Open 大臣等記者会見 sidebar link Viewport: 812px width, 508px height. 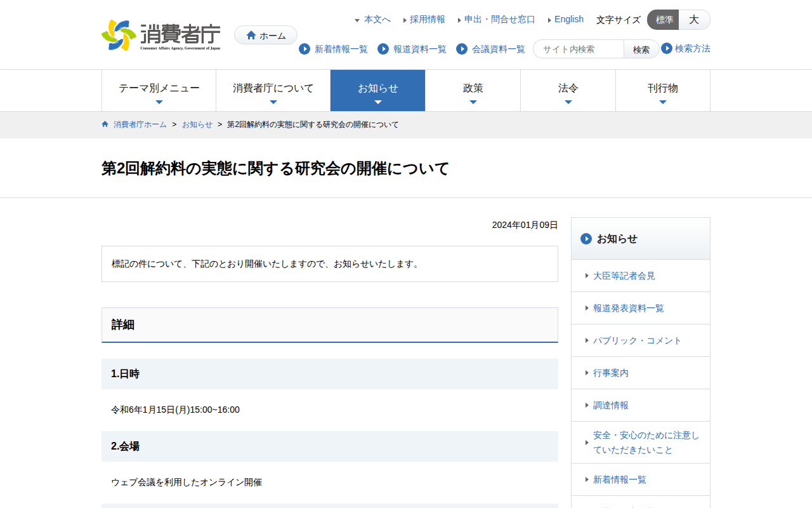point(624,276)
